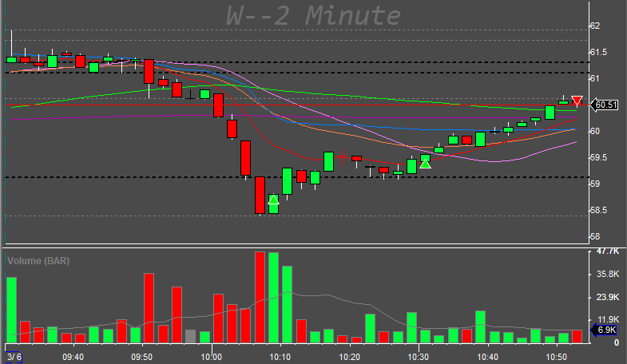The height and width of the screenshot is (364, 627).
Task: Click the 10:00 time axis label
Action: (x=211, y=357)
